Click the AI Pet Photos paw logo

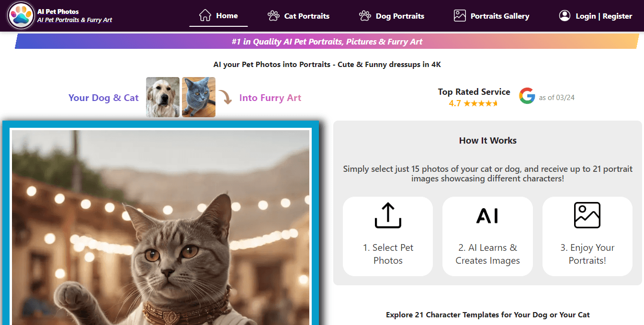[x=20, y=15]
